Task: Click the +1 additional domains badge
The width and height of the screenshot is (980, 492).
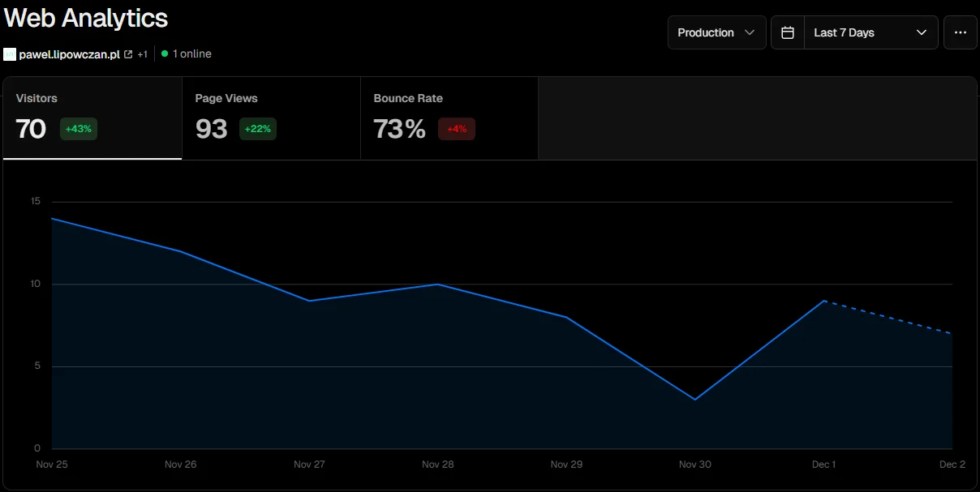Action: tap(143, 53)
